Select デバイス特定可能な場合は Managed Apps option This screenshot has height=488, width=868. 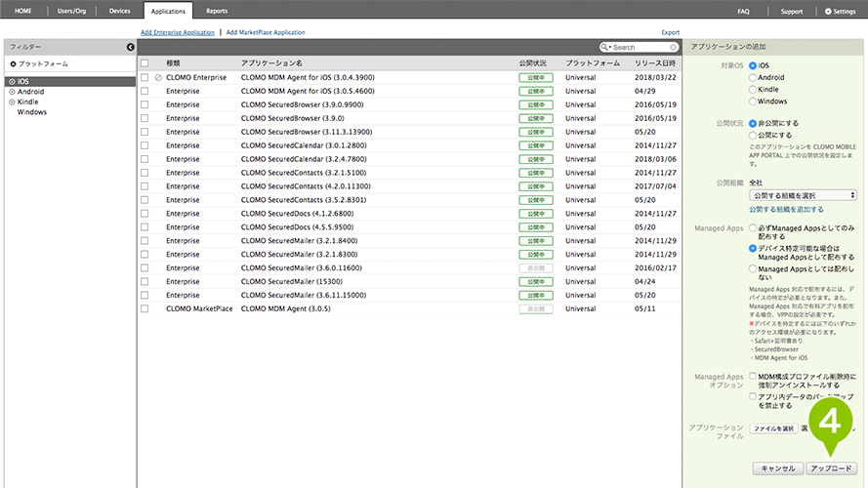click(753, 249)
